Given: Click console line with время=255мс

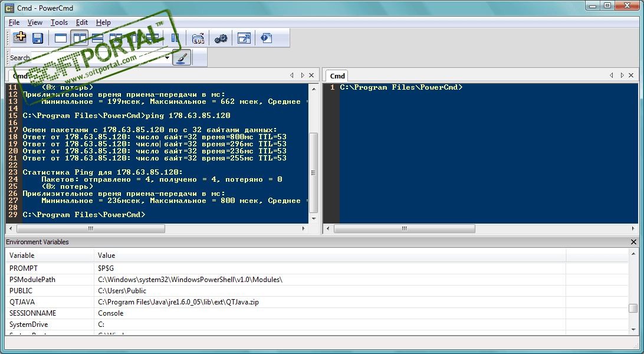Looking at the screenshot, I should tap(155, 158).
